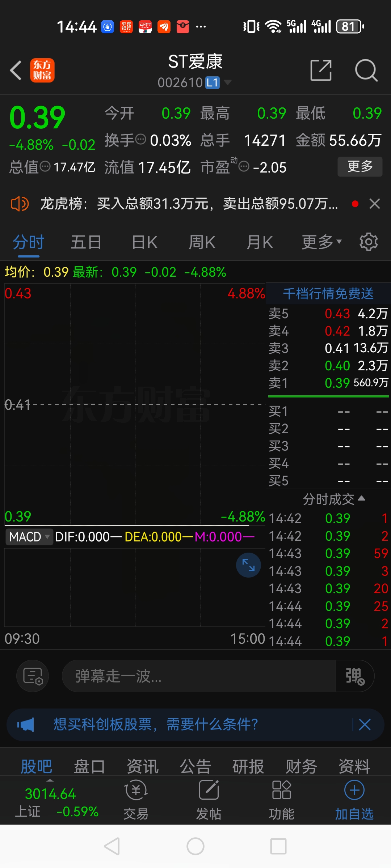Collapse the 分时成交 panel arrow
391x868 pixels.
point(361,498)
